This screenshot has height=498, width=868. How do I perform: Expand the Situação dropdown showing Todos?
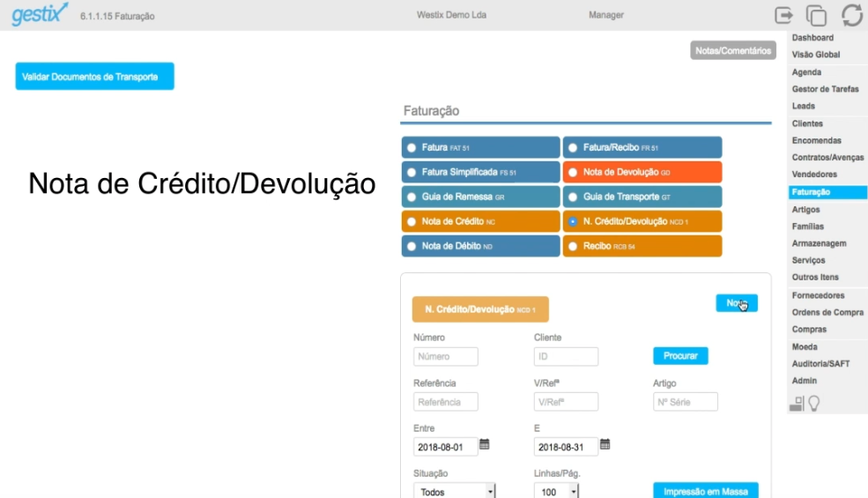point(456,492)
